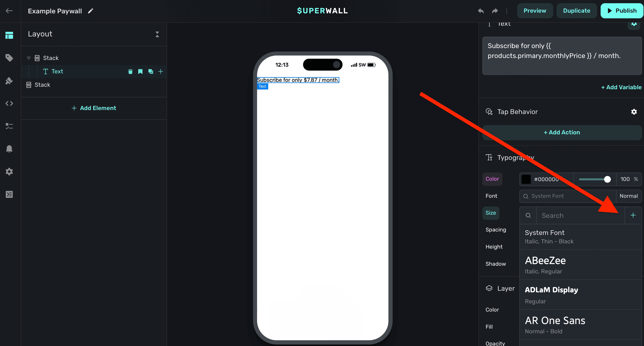Click the Add Variable link
Screen dimensions: 644x346
click(x=621, y=87)
